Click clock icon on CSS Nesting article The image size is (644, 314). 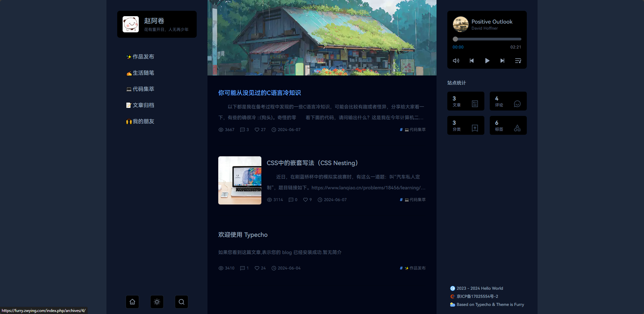tap(320, 200)
